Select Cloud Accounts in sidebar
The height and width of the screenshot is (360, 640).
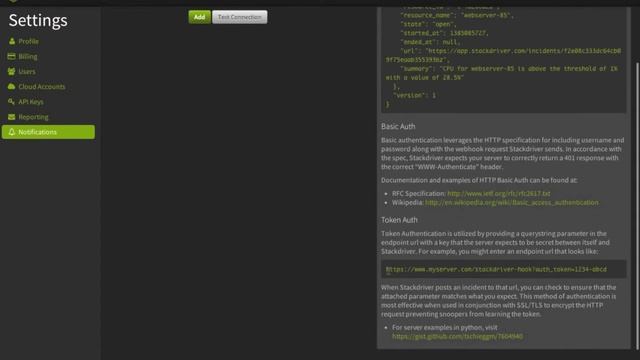coord(41,87)
